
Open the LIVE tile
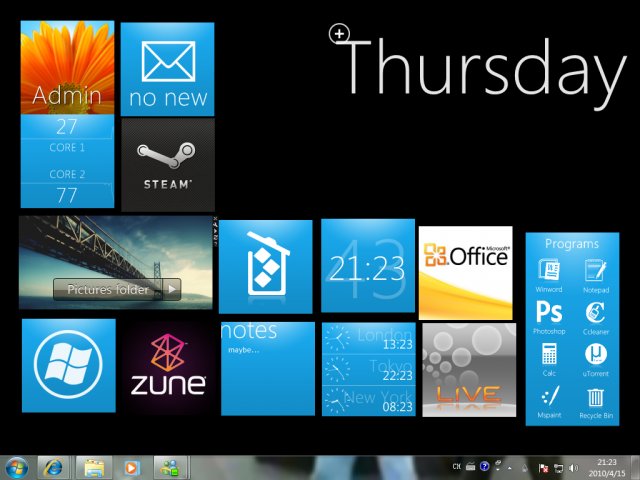coord(469,370)
